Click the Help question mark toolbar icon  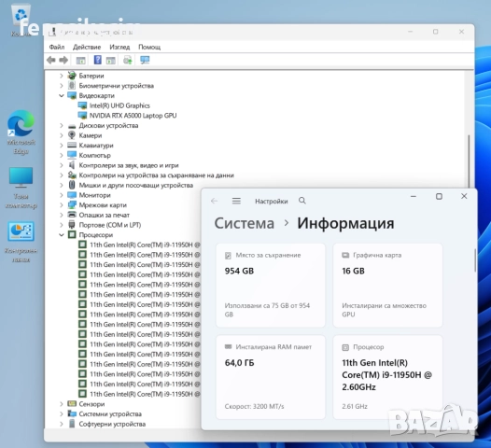[x=98, y=60]
